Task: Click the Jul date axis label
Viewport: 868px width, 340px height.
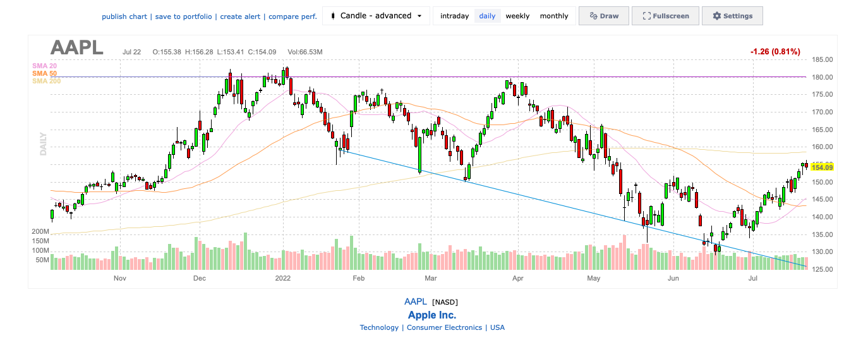Action: 752,278
